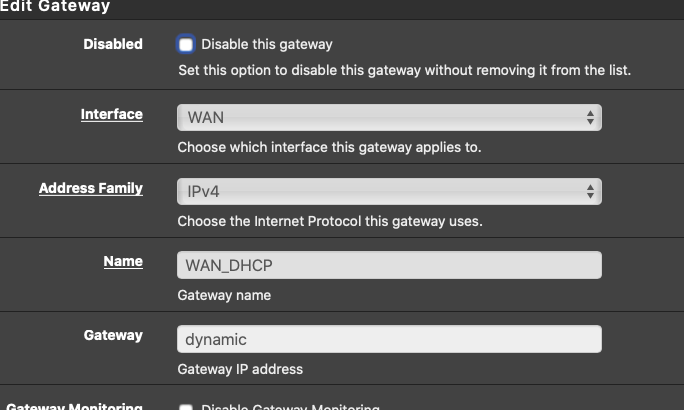Click the Edit Gateway panel heading
This screenshot has width=684, height=410.
click(55, 6)
